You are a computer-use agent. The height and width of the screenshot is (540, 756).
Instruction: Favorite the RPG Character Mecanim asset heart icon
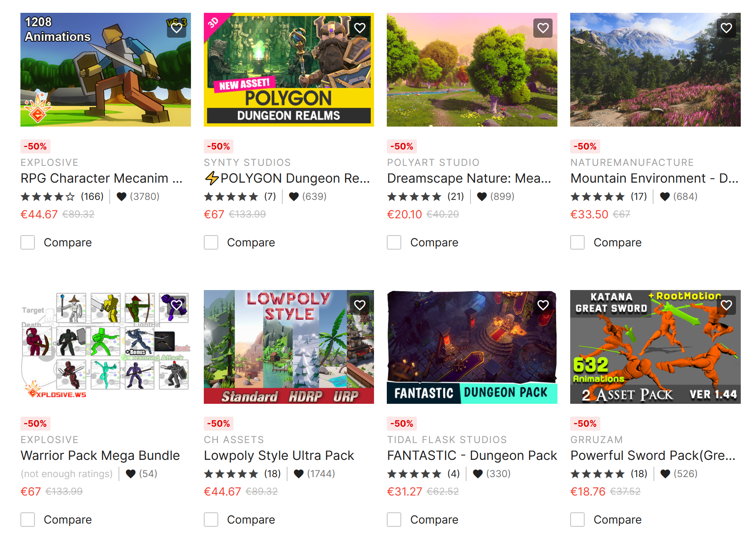coord(177,28)
